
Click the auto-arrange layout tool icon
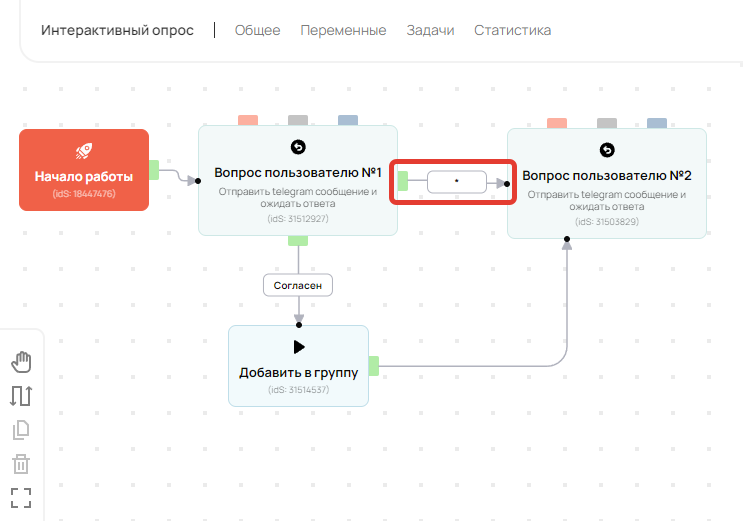click(21, 396)
